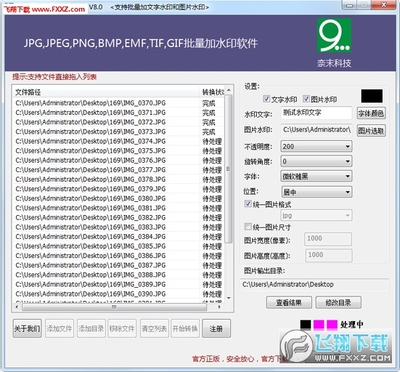Open the disabled jpg format dropdown
The width and height of the screenshot is (400, 372).
tap(316, 215)
